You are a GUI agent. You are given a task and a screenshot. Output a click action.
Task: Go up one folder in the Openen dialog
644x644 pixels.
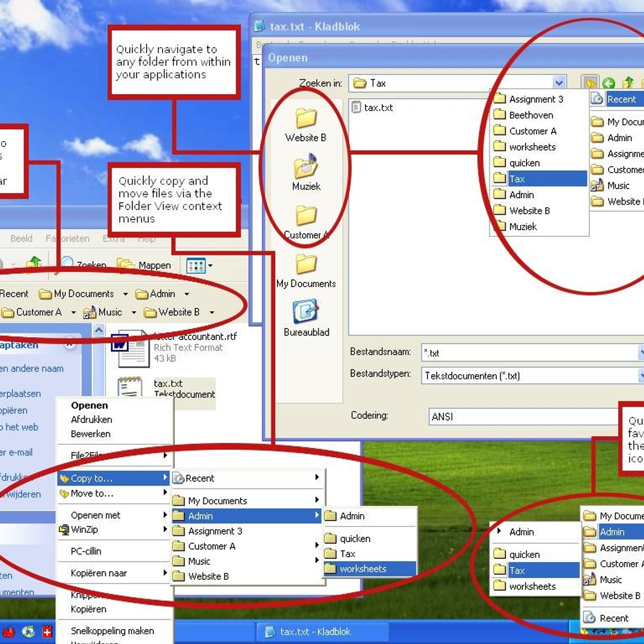tap(628, 83)
